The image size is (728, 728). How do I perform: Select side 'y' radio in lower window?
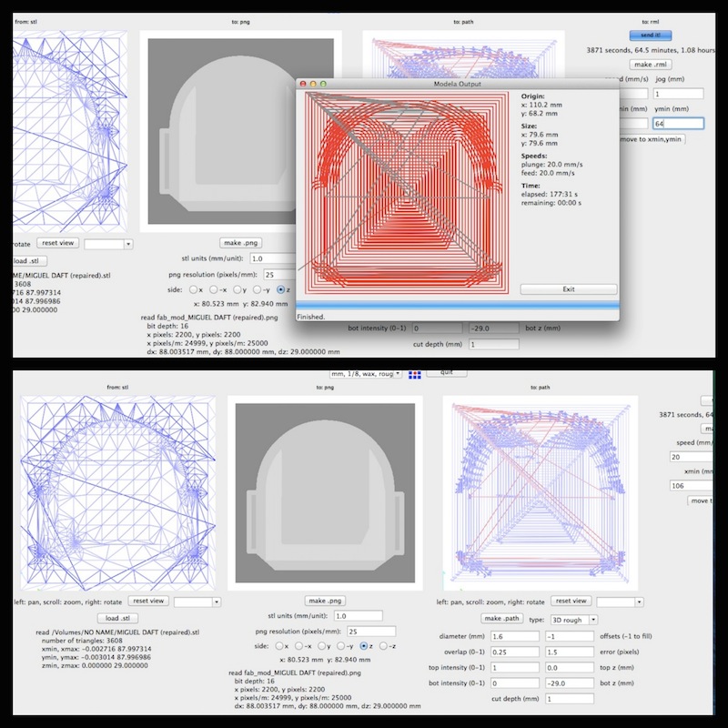pos(321,646)
